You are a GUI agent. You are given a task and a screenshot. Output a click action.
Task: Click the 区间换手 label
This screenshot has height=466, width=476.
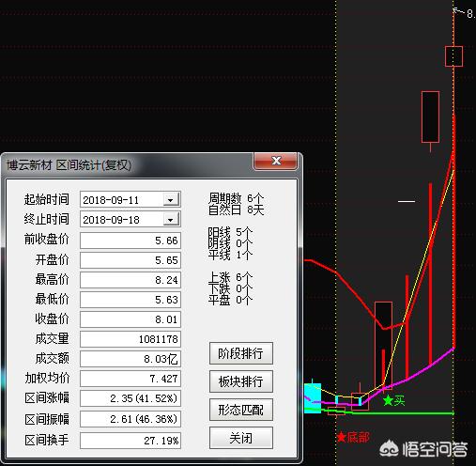[47, 441]
